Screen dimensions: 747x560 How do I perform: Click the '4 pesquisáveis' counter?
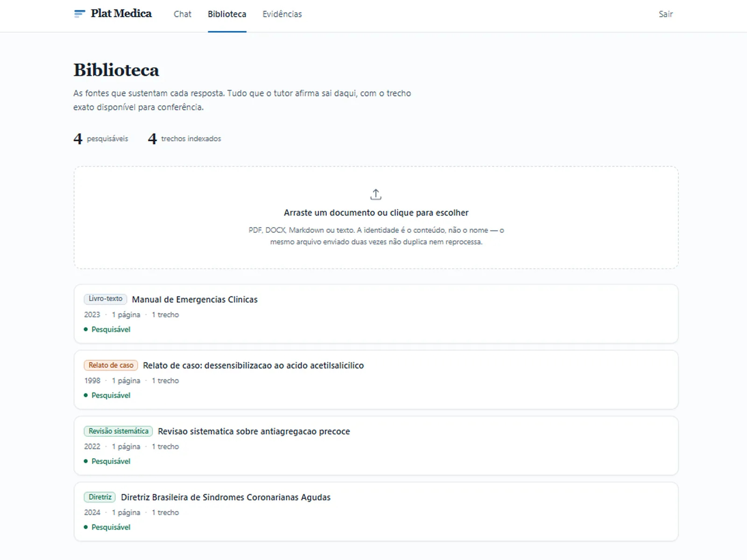101,139
